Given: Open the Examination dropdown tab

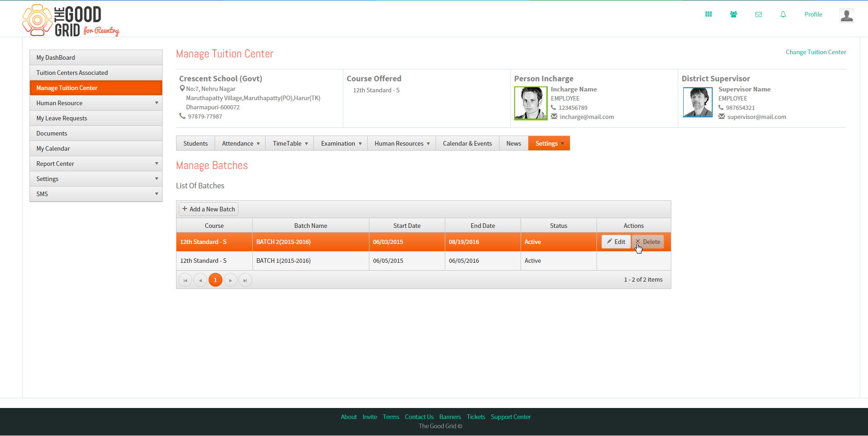Looking at the screenshot, I should [341, 143].
